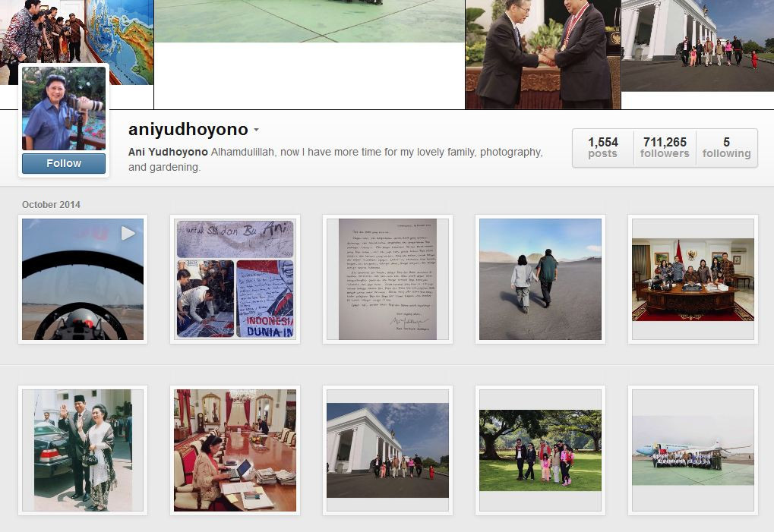Open the woman at laptop meeting-table photo
774x532 pixels.
click(x=235, y=450)
